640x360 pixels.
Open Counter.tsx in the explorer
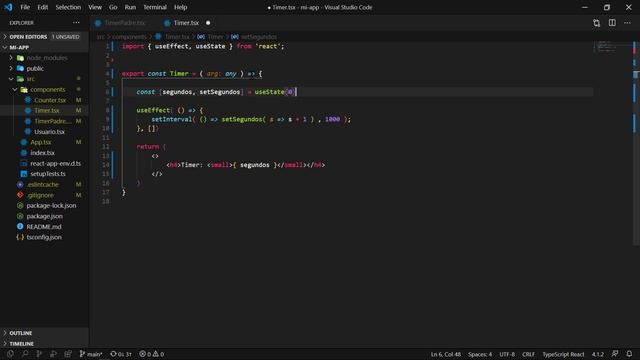coord(44,100)
